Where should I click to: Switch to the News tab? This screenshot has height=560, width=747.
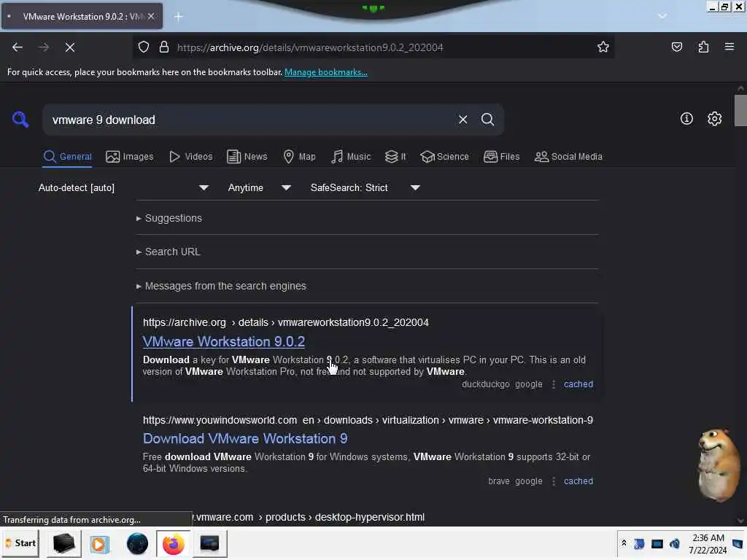tap(247, 157)
